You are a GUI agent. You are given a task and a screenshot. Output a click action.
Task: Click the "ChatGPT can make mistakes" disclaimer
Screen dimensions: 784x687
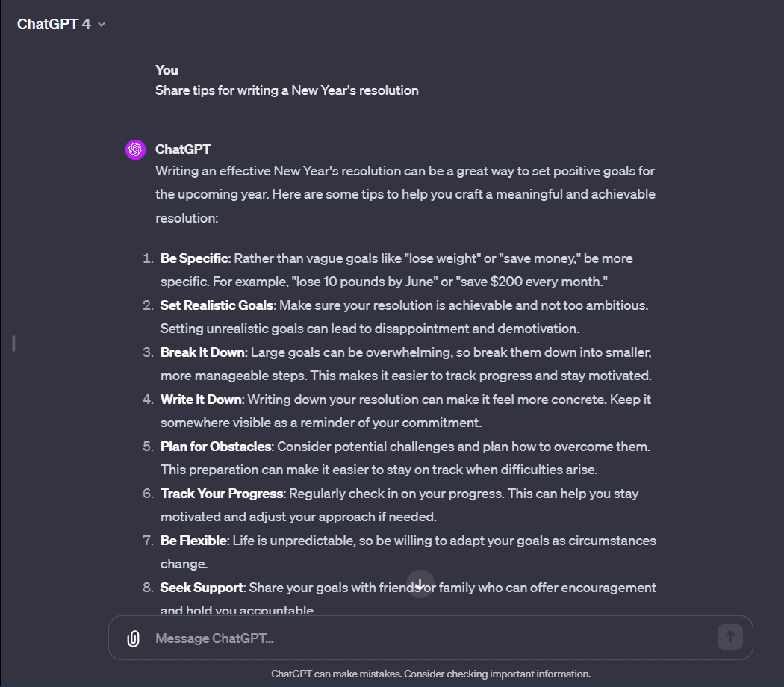pos(430,674)
